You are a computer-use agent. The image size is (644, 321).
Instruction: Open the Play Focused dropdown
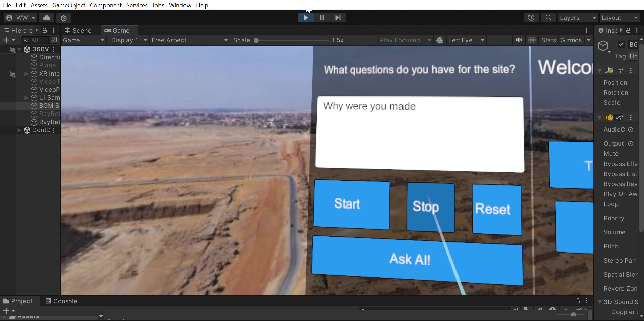(405, 40)
